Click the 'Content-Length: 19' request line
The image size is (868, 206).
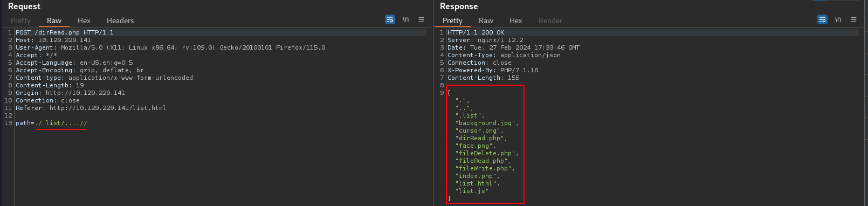50,85
